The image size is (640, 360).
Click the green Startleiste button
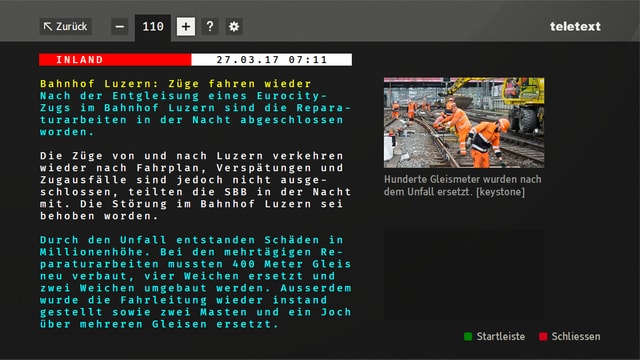pos(494,336)
